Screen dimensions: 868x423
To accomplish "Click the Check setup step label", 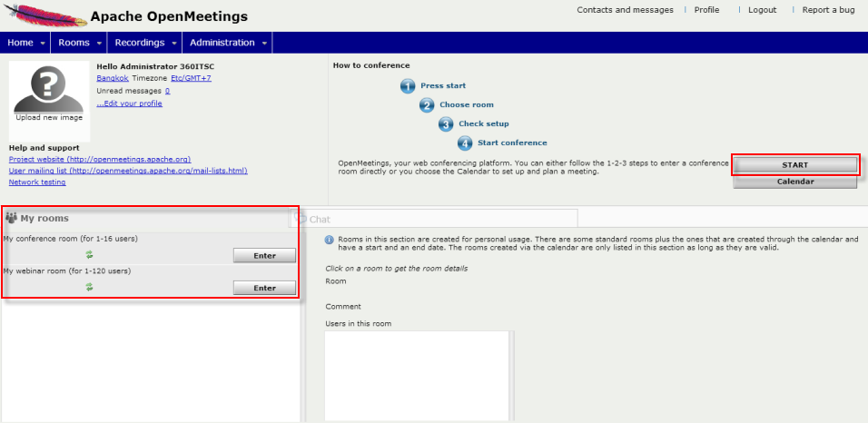I will [484, 123].
